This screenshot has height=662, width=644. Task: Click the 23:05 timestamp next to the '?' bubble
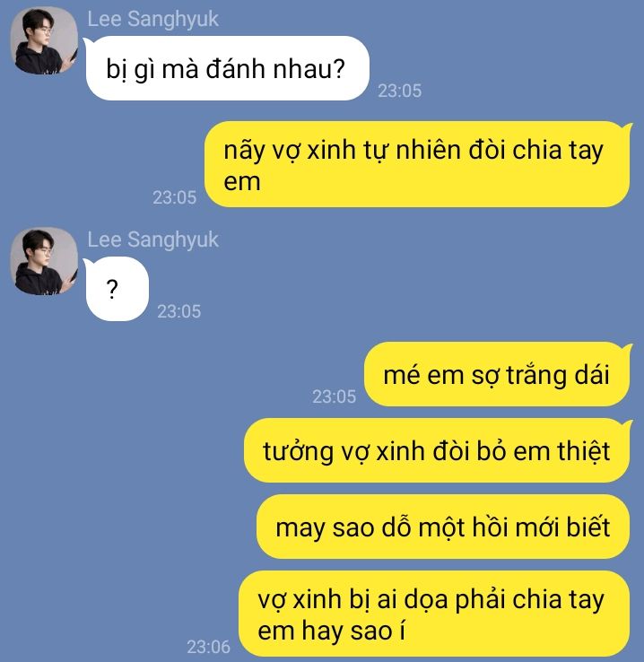[178, 311]
